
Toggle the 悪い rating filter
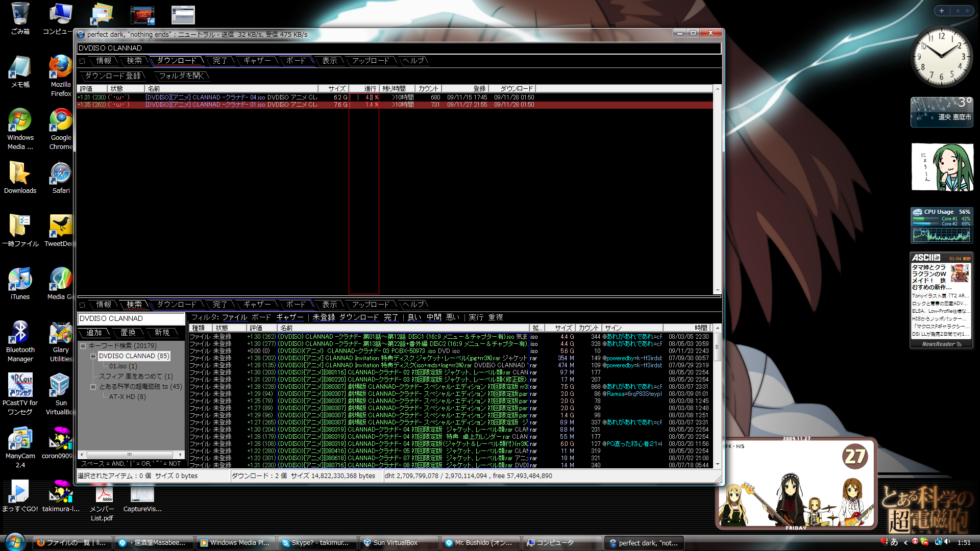click(x=453, y=317)
